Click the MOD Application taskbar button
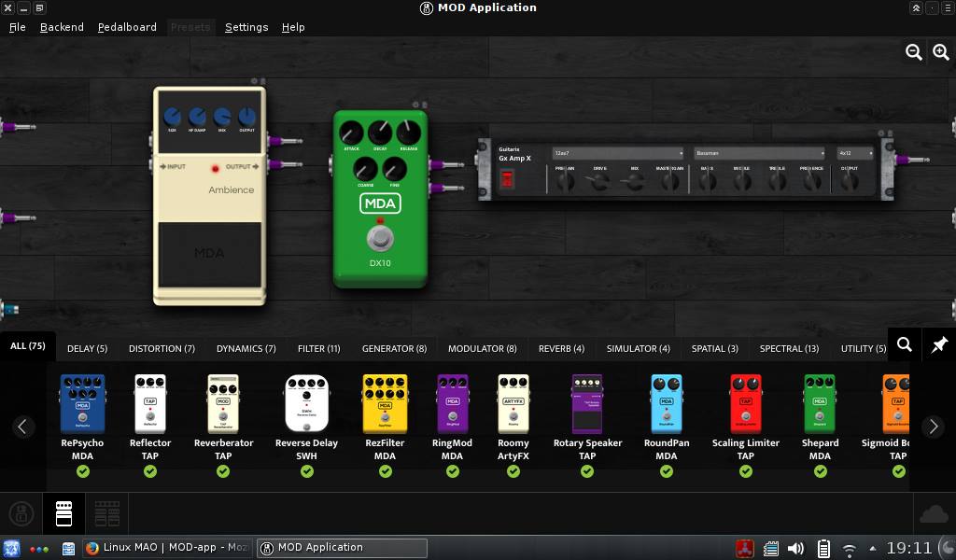 pyautogui.click(x=342, y=548)
